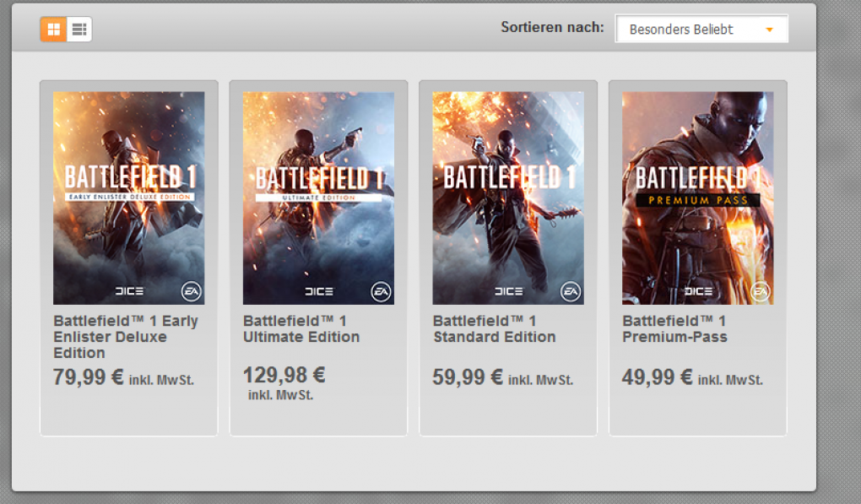The width and height of the screenshot is (861, 504).
Task: Open Battlefield 1 Ultimate Edition cover image
Action: pyautogui.click(x=318, y=198)
